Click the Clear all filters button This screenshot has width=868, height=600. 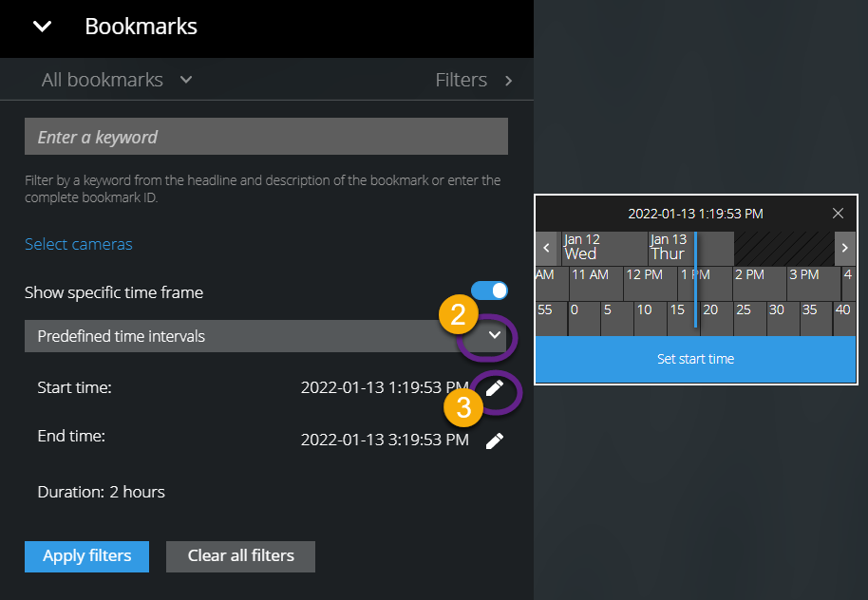click(x=241, y=556)
